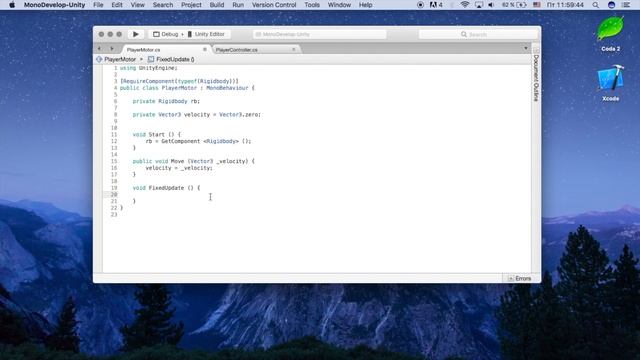Viewport: 640px width, 360px height.
Task: Click the screen recording status icon
Action: (x=420, y=5)
